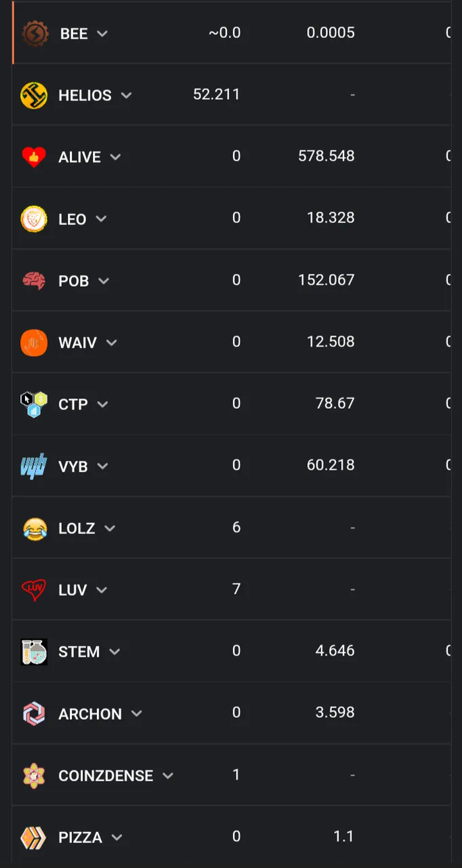
Task: Click the LEO lion token icon
Action: pos(34,219)
